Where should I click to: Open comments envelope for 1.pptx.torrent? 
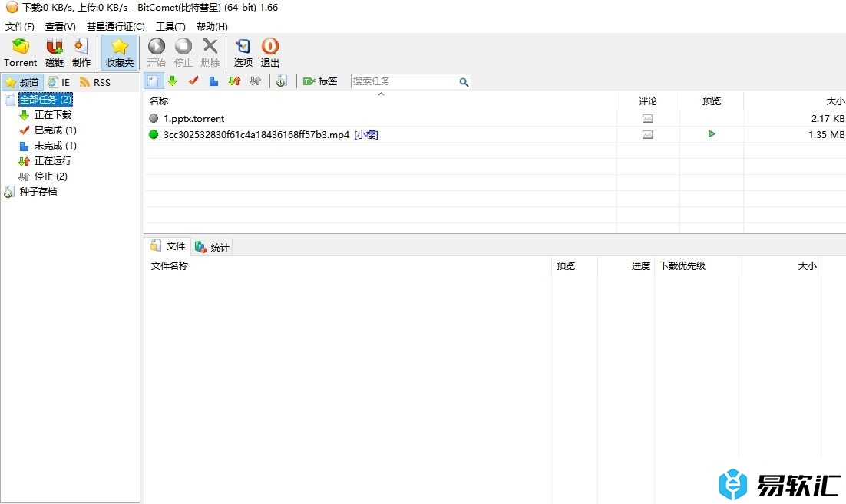point(647,119)
